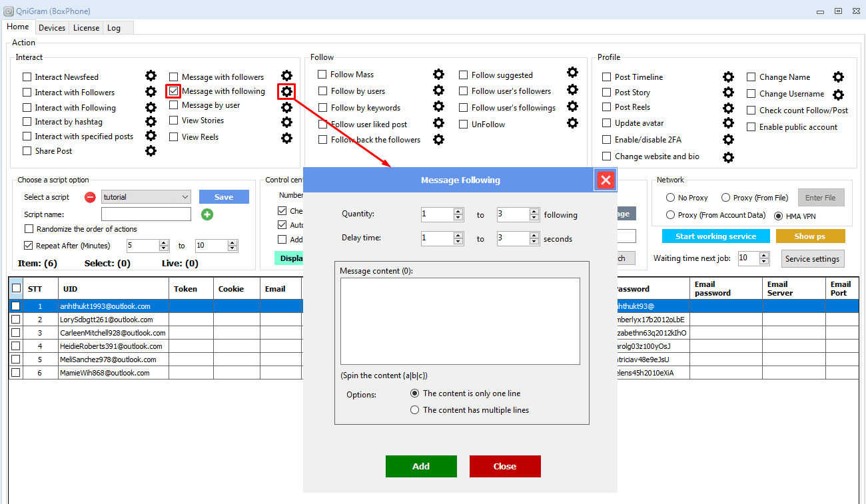The height and width of the screenshot is (504, 866).
Task: Open Change Username settings gear
Action: point(838,95)
